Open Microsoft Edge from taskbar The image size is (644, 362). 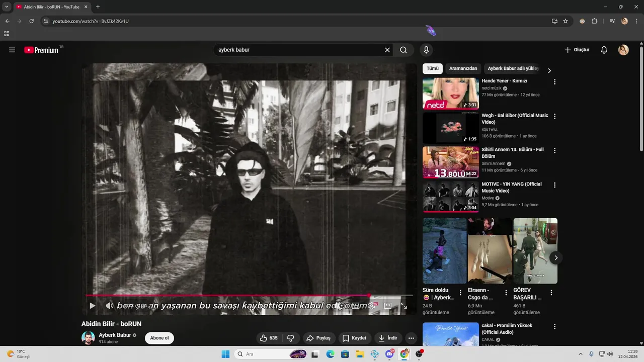pyautogui.click(x=330, y=354)
